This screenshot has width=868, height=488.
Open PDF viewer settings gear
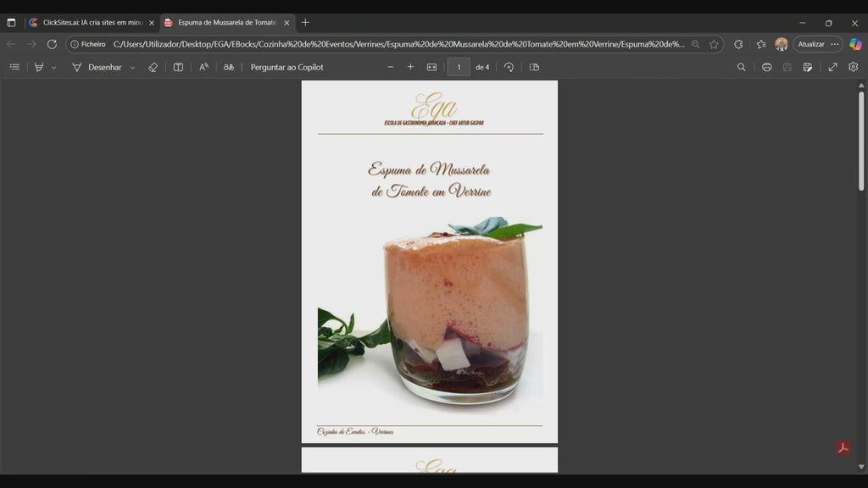(x=852, y=67)
